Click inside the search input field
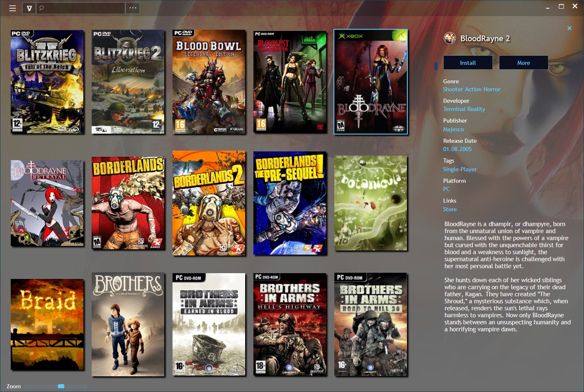Viewport: 584px width, 392px height. tap(80, 8)
